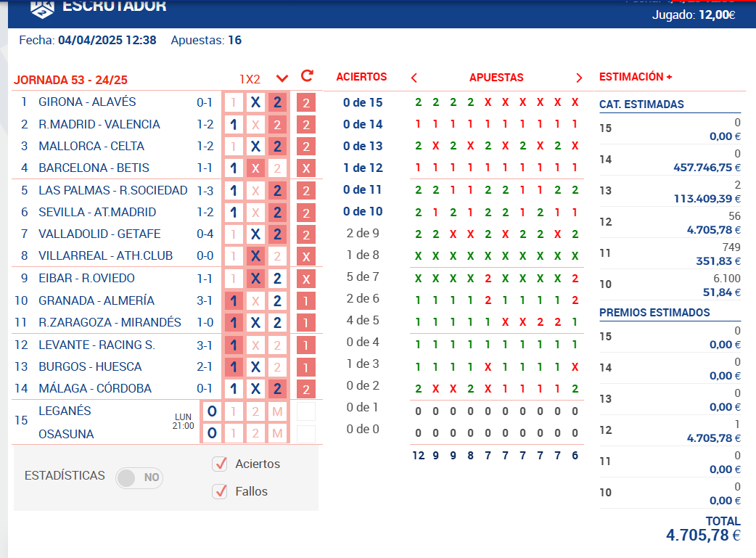Select 2 for Málaga - Córdoba

click(277, 389)
